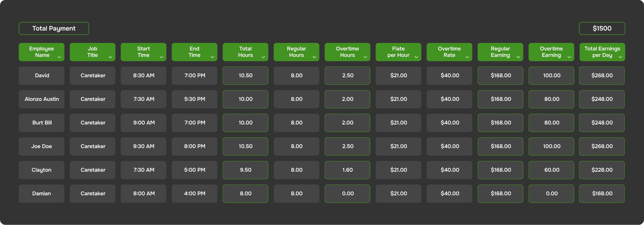644x225 pixels.
Task: Expand the Total Earnings per Day chevron
Action: pyautogui.click(x=620, y=57)
